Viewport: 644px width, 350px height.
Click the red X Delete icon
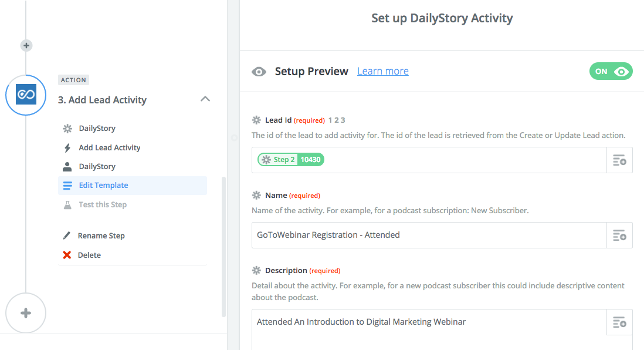[67, 255]
